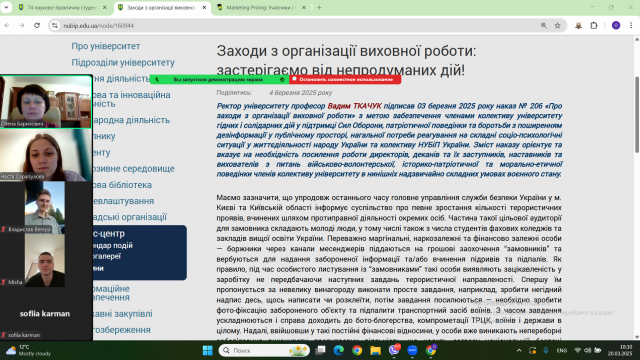Open 'Про університет' sidebar link
The image size is (640, 360).
tap(106, 46)
